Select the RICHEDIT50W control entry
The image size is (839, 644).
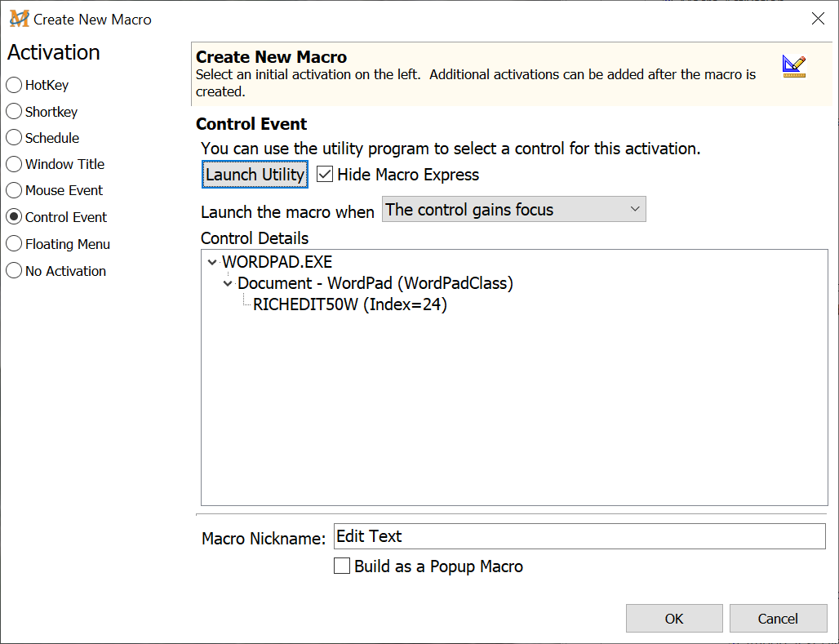click(350, 305)
